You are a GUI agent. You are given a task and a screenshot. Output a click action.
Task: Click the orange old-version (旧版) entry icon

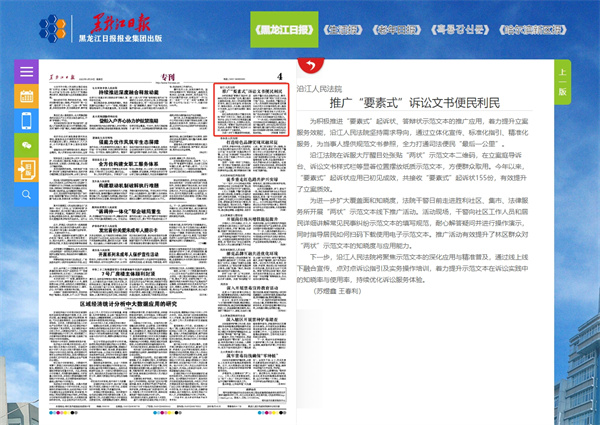(x=26, y=169)
